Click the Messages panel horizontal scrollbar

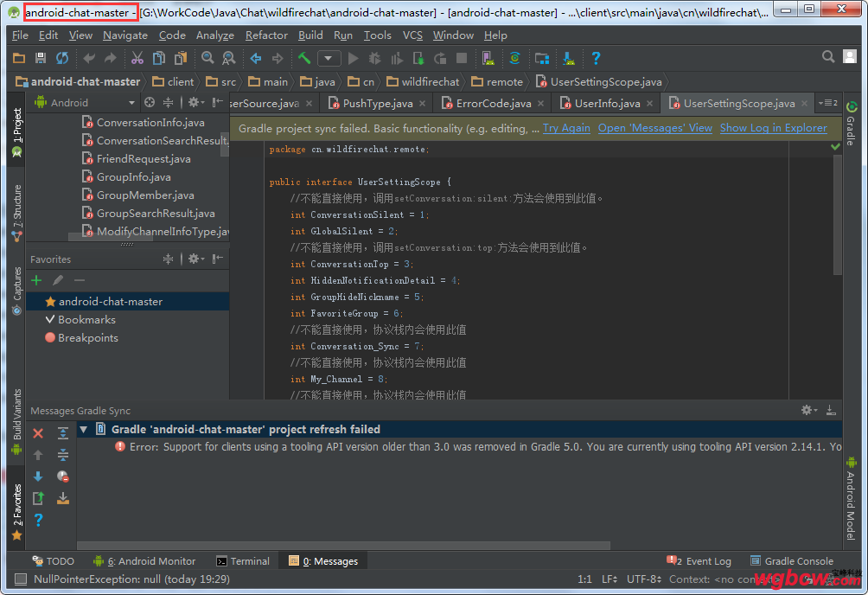click(x=343, y=546)
